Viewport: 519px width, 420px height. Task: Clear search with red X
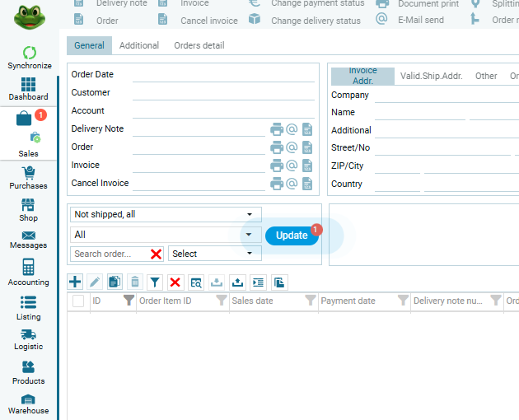tap(156, 254)
